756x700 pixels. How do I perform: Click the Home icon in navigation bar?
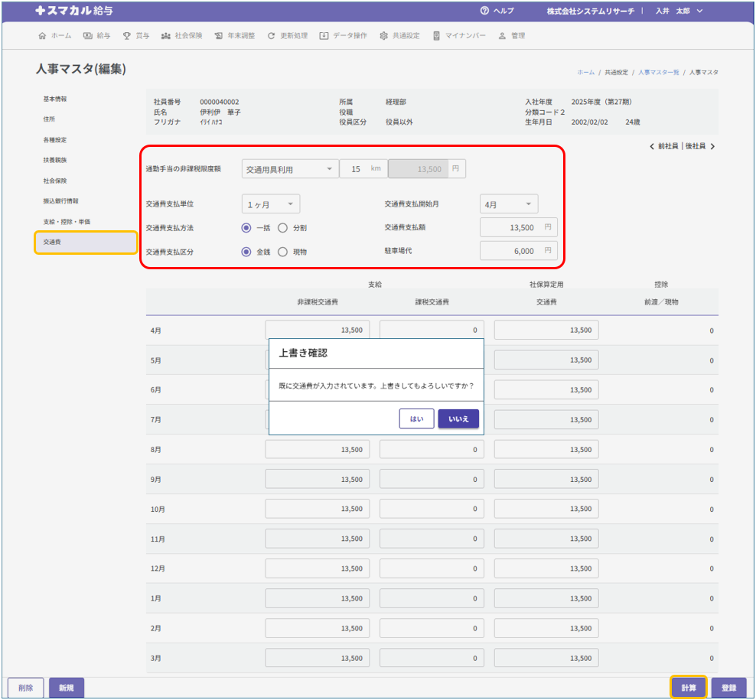[x=42, y=36]
